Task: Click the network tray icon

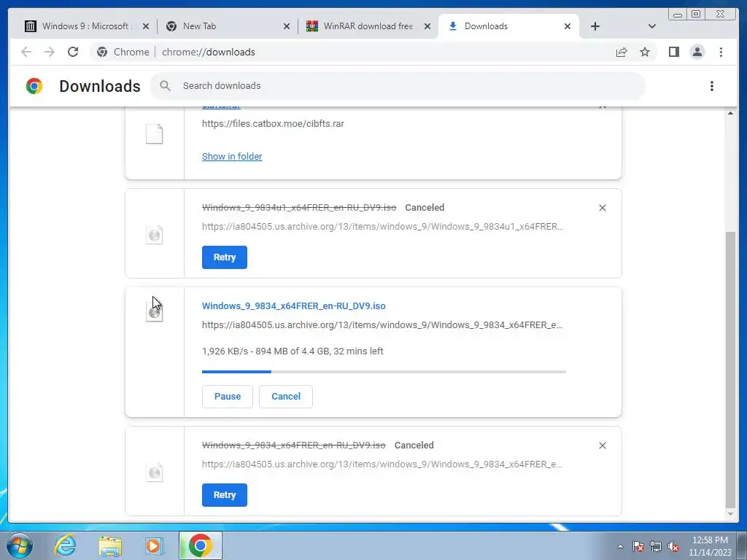Action: pos(656,546)
